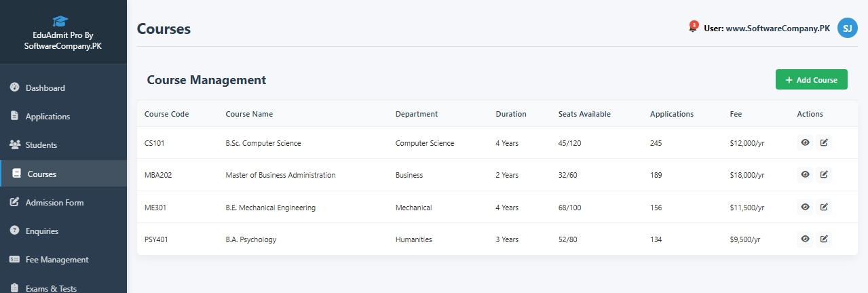Viewport: 868px width, 293px height.
Task: Click the Course Code column header
Action: click(166, 114)
